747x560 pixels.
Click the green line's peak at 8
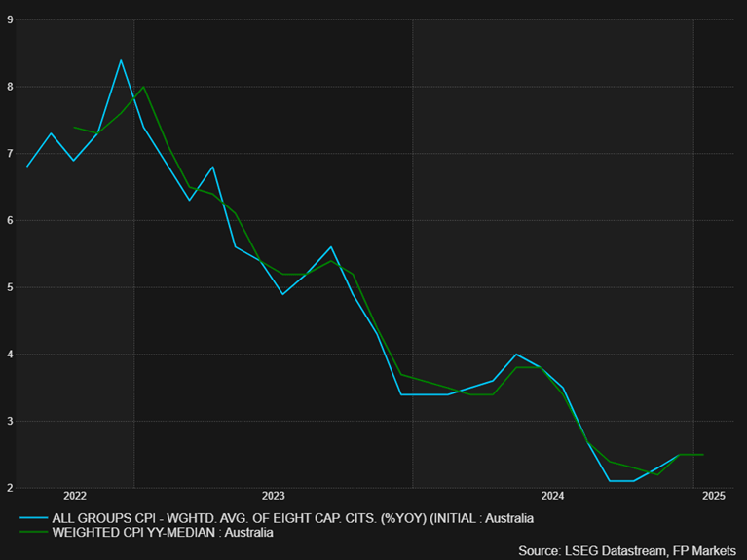pos(143,87)
